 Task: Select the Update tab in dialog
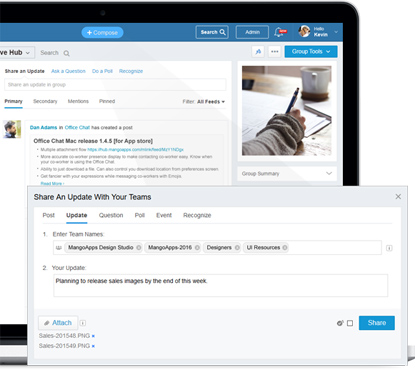pos(76,215)
